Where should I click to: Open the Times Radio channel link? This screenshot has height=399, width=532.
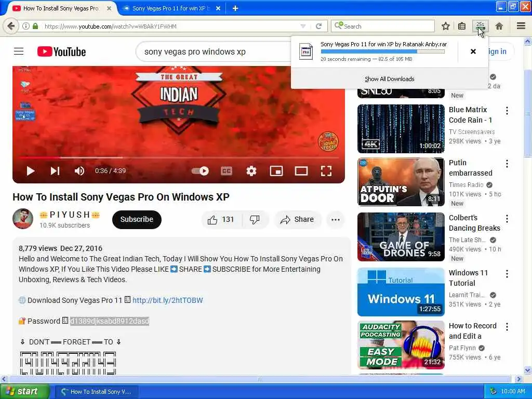click(x=466, y=185)
